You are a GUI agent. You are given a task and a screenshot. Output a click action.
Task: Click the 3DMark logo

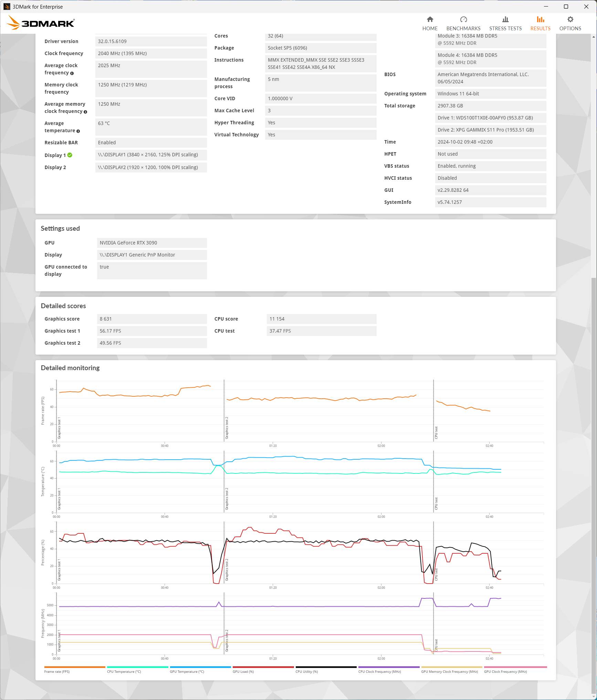tap(41, 23)
